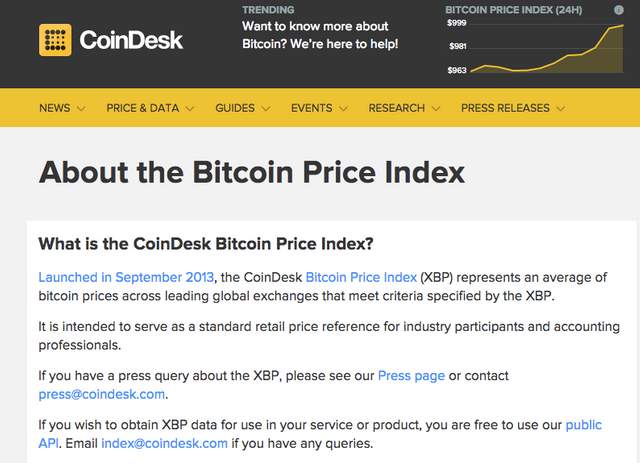Open the Bitcoin Price Index info icon

619,10
